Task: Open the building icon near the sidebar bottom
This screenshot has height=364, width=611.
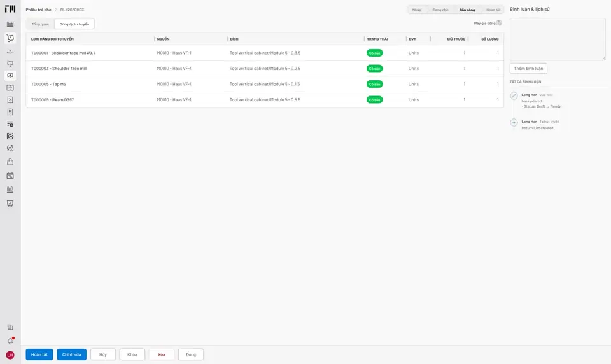Action: point(10,327)
